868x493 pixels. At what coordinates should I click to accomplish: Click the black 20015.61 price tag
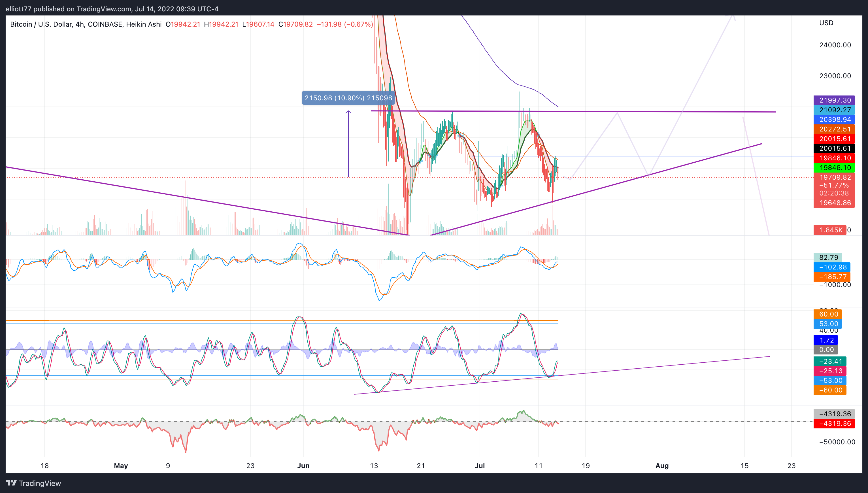(x=834, y=148)
